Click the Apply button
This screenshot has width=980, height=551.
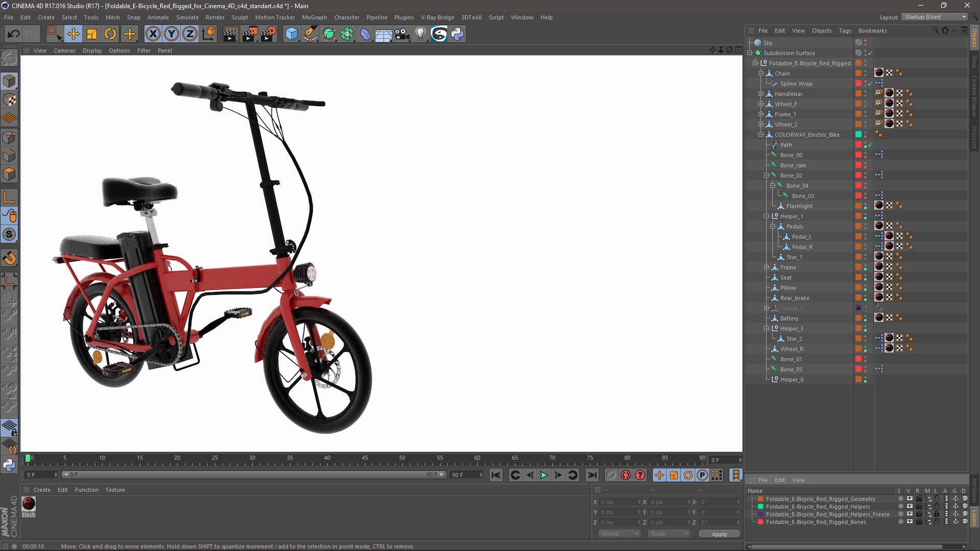point(719,534)
